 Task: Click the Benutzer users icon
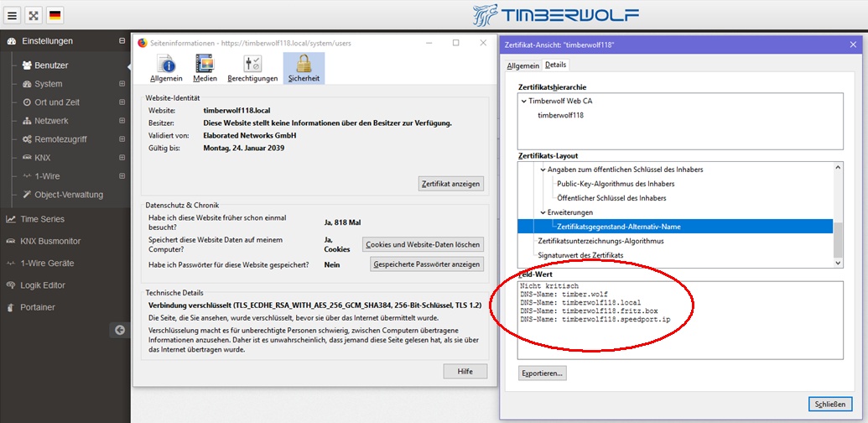[27, 65]
